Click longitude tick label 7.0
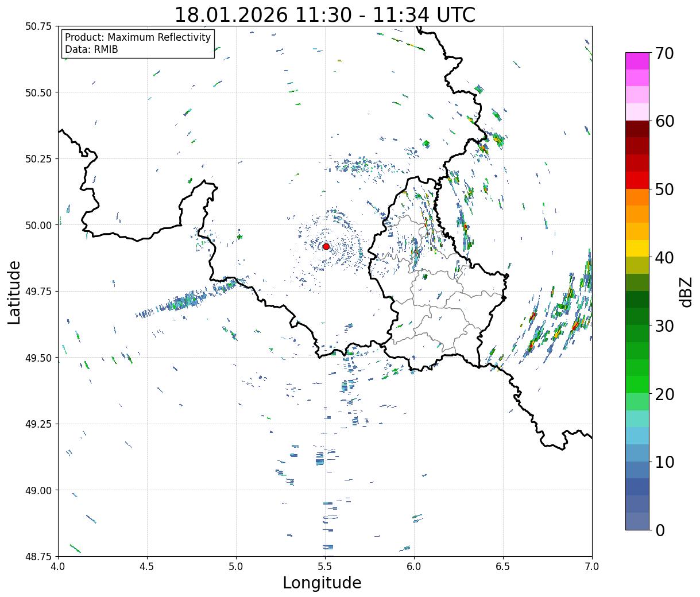This screenshot has height=597, width=700. pyautogui.click(x=592, y=567)
